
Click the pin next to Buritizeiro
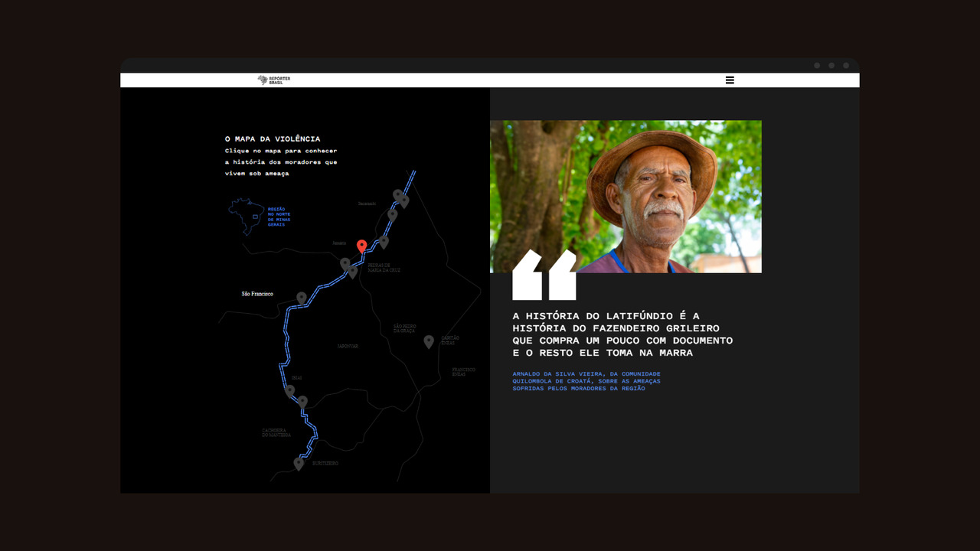tap(299, 463)
